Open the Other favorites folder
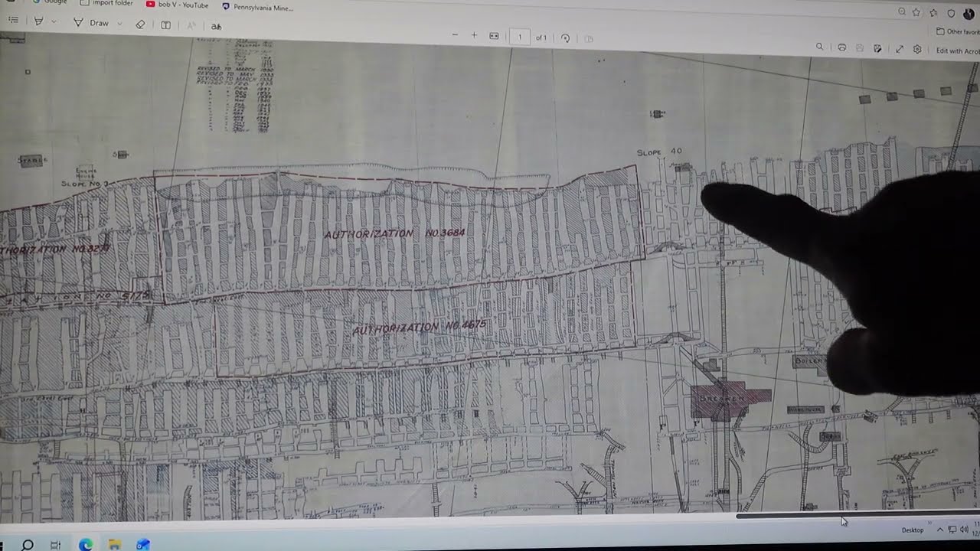Image resolution: width=980 pixels, height=551 pixels. (959, 31)
